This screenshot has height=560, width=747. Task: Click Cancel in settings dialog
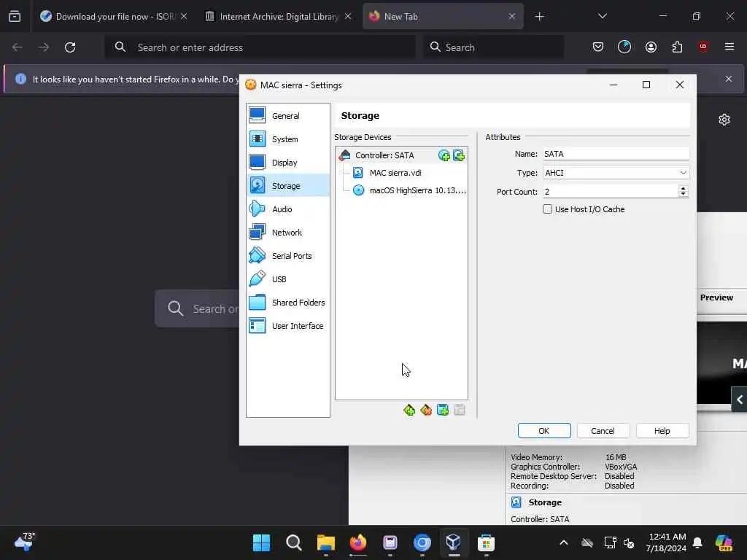click(x=603, y=431)
